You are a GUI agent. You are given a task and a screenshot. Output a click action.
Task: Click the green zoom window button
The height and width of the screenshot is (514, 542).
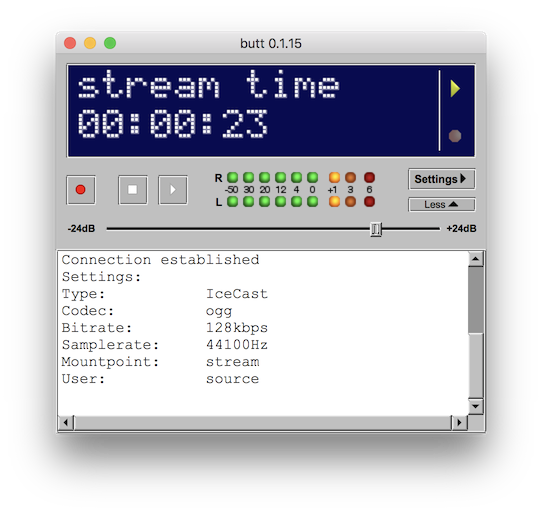click(x=110, y=43)
